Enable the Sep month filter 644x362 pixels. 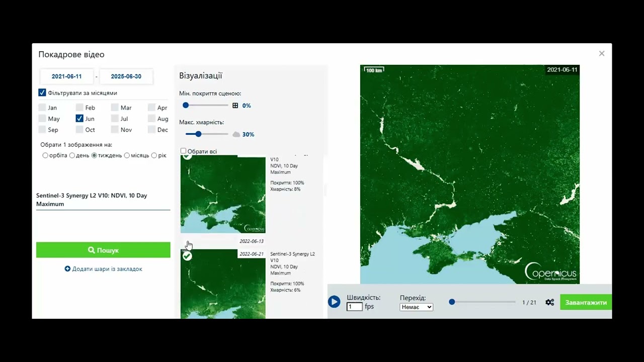pyautogui.click(x=42, y=130)
